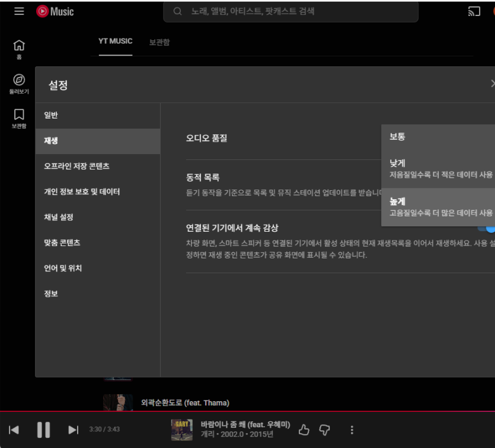The height and width of the screenshot is (448, 495).
Task: Open 홈 (Home) in sidebar
Action: coord(19,50)
